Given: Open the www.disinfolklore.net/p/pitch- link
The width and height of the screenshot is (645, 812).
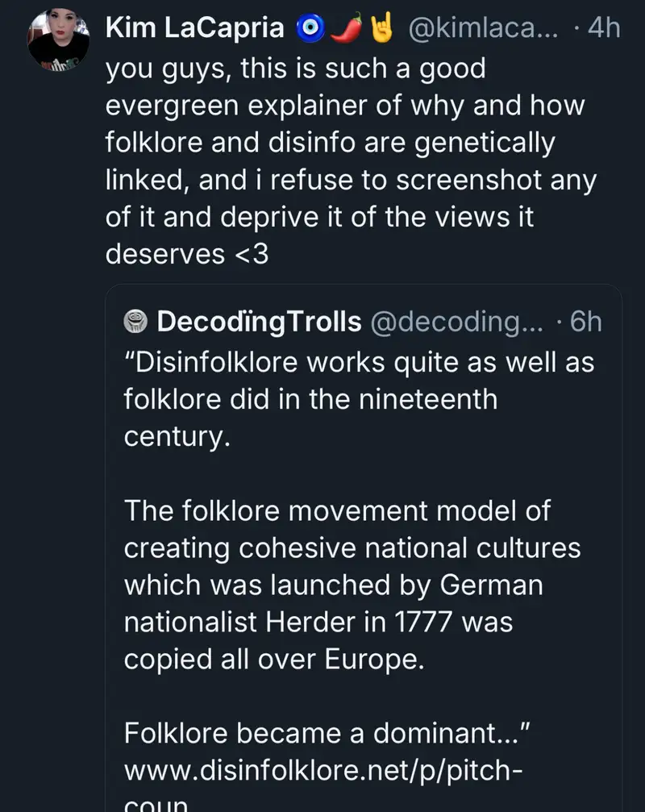Looking at the screenshot, I should (324, 770).
